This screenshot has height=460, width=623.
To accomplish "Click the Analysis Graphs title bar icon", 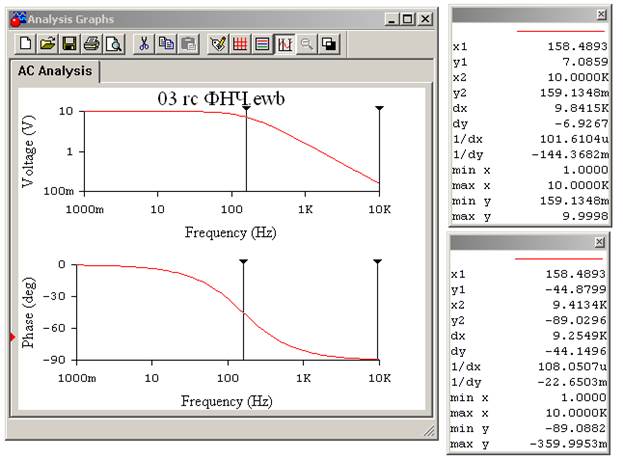I will 17,19.
